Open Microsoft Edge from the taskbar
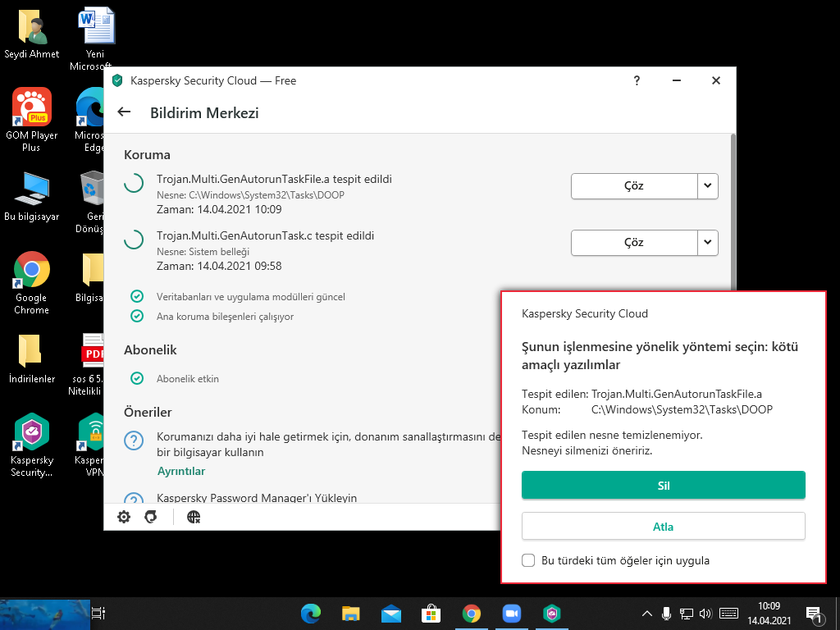This screenshot has height=630, width=840. coord(311,614)
